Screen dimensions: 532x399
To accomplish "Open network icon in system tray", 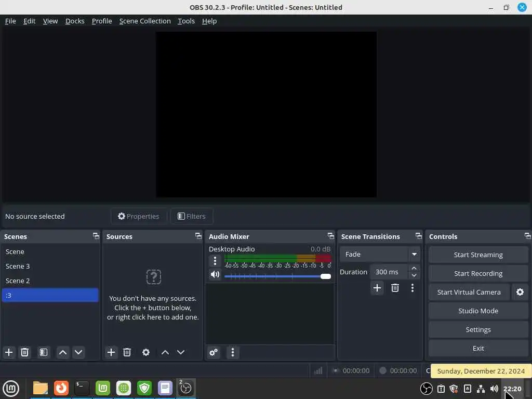I will [x=481, y=389].
